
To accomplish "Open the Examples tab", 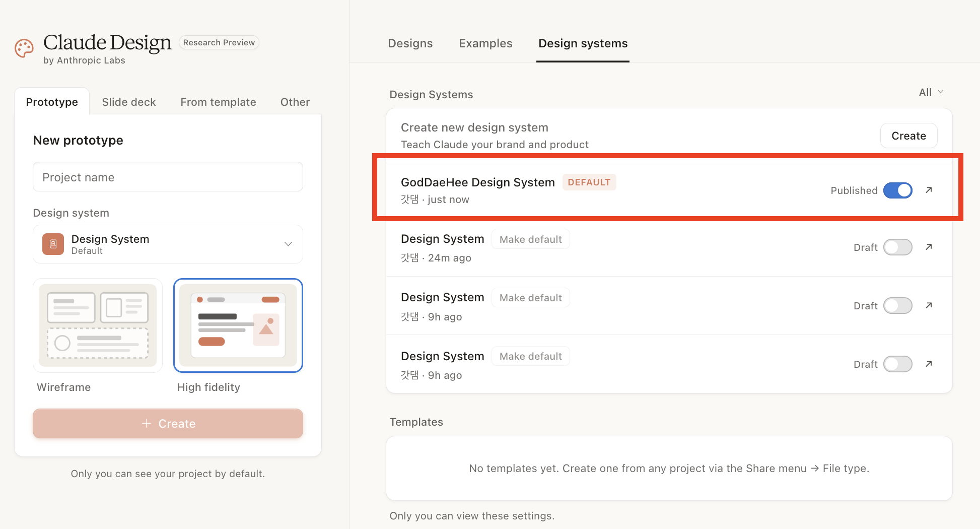I will [x=485, y=43].
